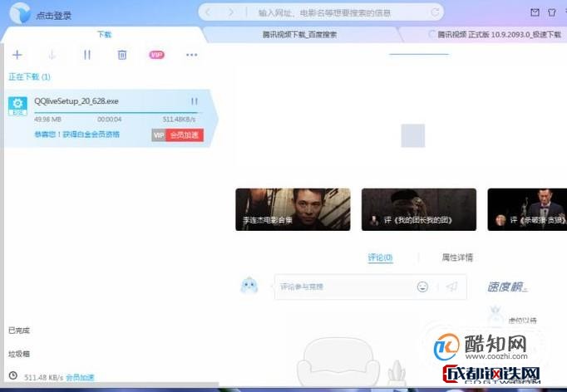The image size is (567, 392).
Task: Go back with the browser back arrow
Action: tap(208, 12)
